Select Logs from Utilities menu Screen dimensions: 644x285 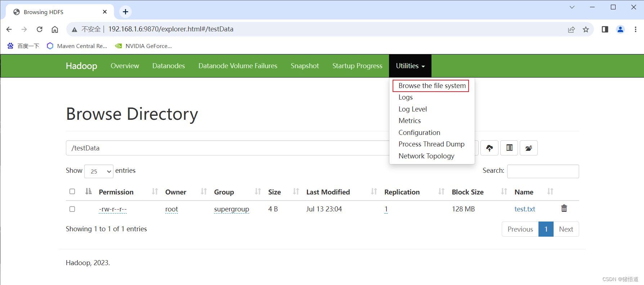[x=406, y=97]
